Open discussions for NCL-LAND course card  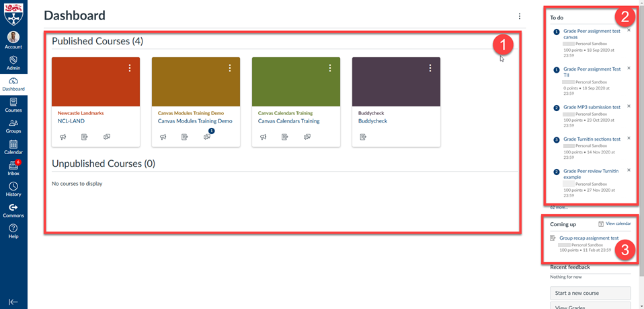107,137
